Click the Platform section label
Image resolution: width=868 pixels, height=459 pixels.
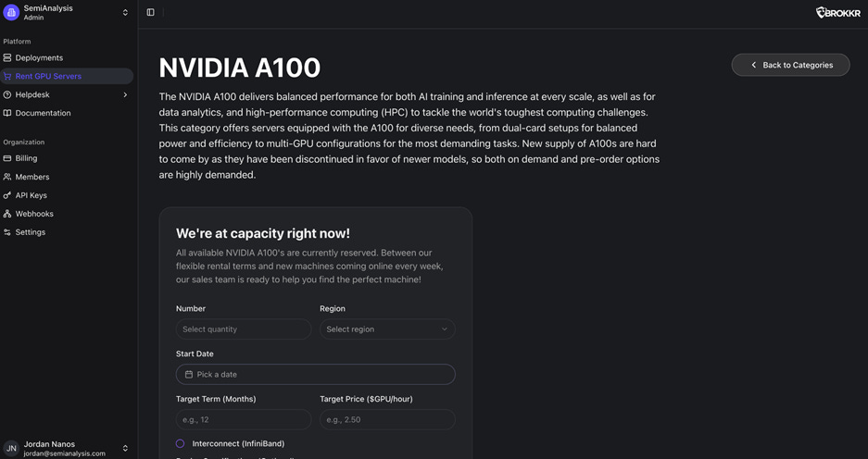18,42
